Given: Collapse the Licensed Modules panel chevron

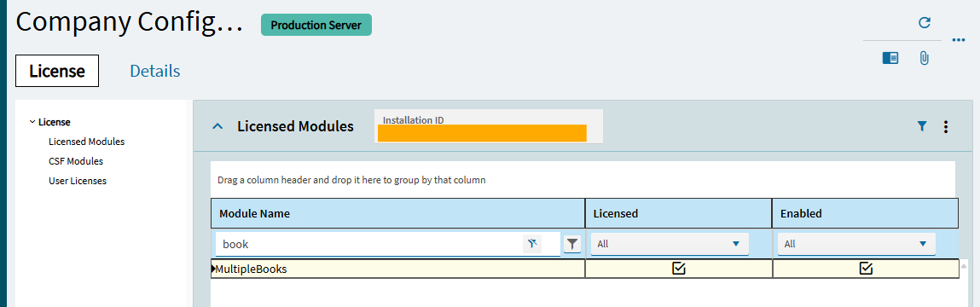Looking at the screenshot, I should click(x=217, y=126).
